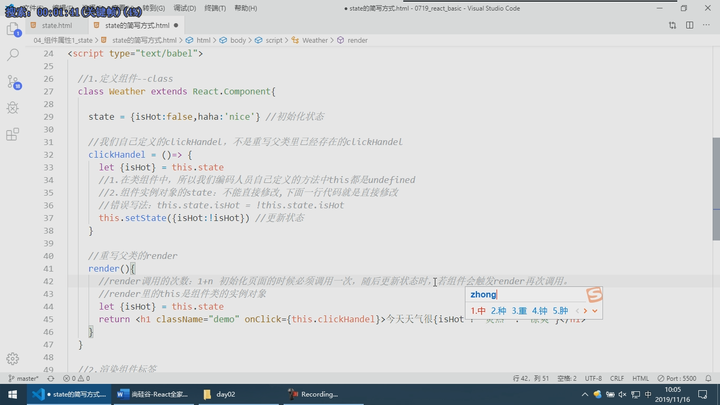The height and width of the screenshot is (405, 720).
Task: Switch to the state.html tab
Action: pos(56,25)
